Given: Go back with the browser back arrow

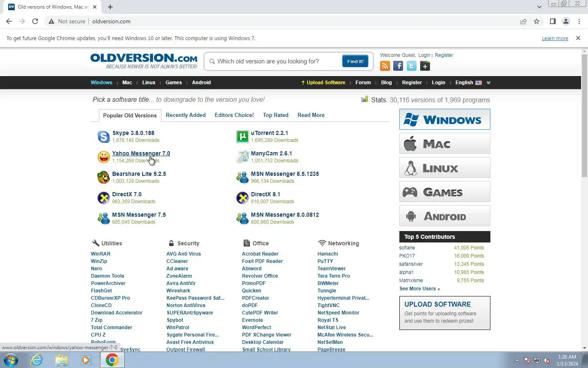Looking at the screenshot, I should 9,21.
